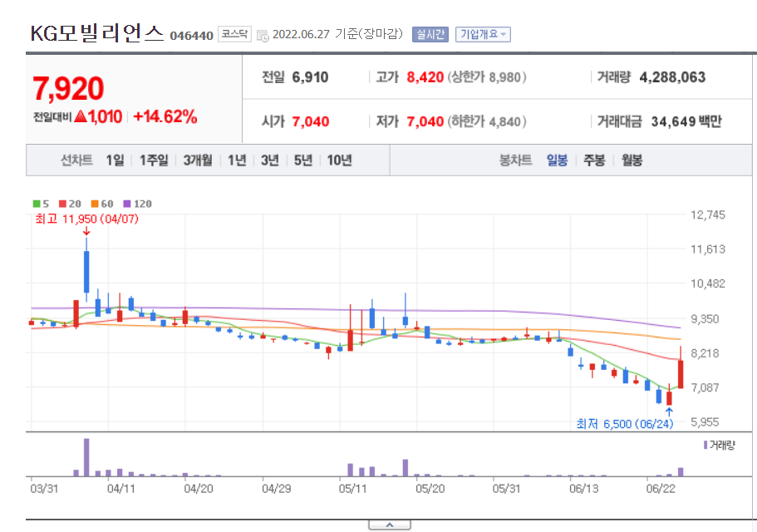Click the calendar icon beside the date
This screenshot has width=757, height=532.
tap(263, 36)
